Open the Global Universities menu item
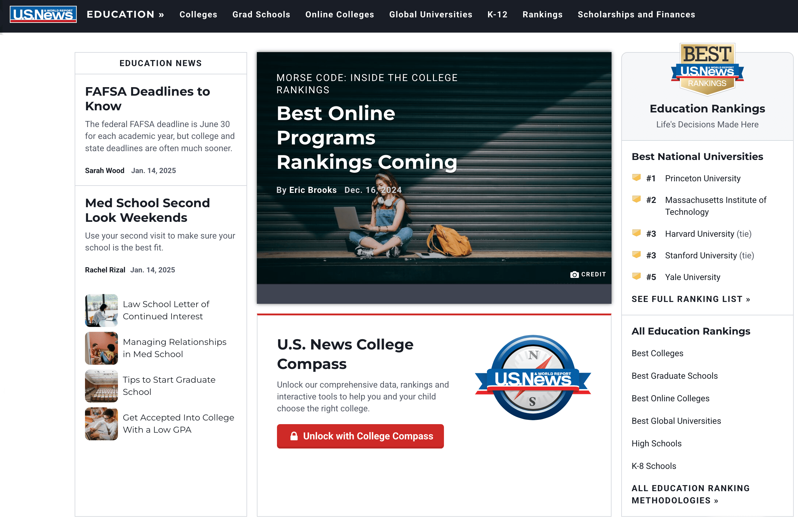This screenshot has height=532, width=798. pos(431,14)
